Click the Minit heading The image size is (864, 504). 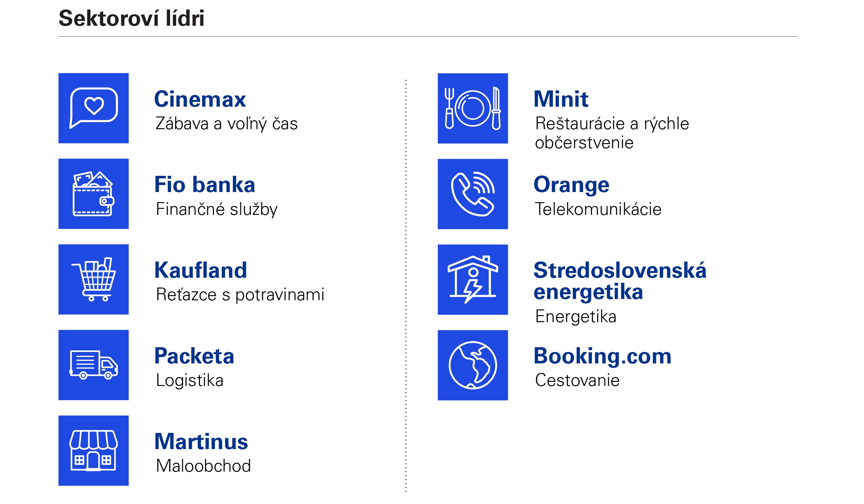[x=561, y=99]
